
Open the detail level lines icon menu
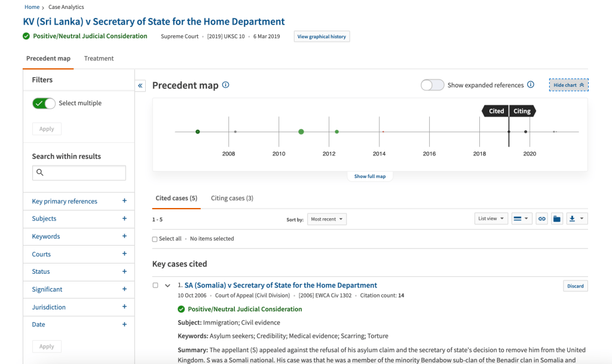click(x=521, y=219)
